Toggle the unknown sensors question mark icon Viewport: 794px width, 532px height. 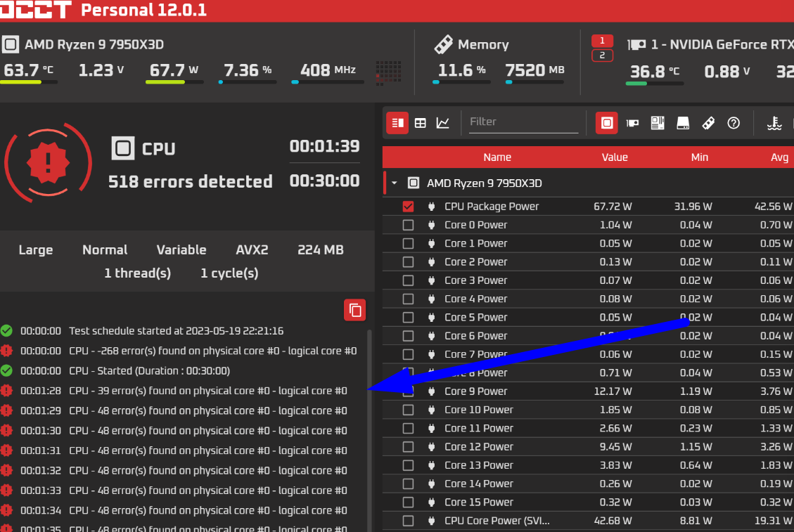pos(734,123)
